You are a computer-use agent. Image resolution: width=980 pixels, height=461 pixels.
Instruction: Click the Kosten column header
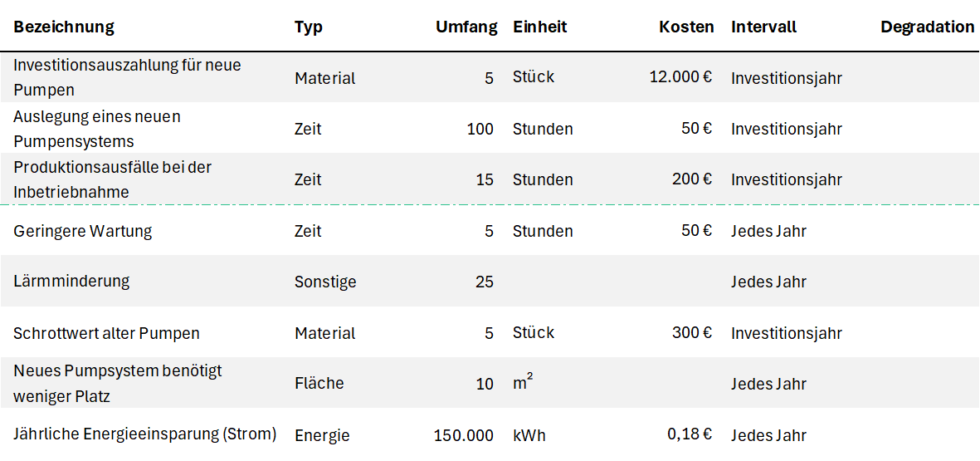[686, 27]
